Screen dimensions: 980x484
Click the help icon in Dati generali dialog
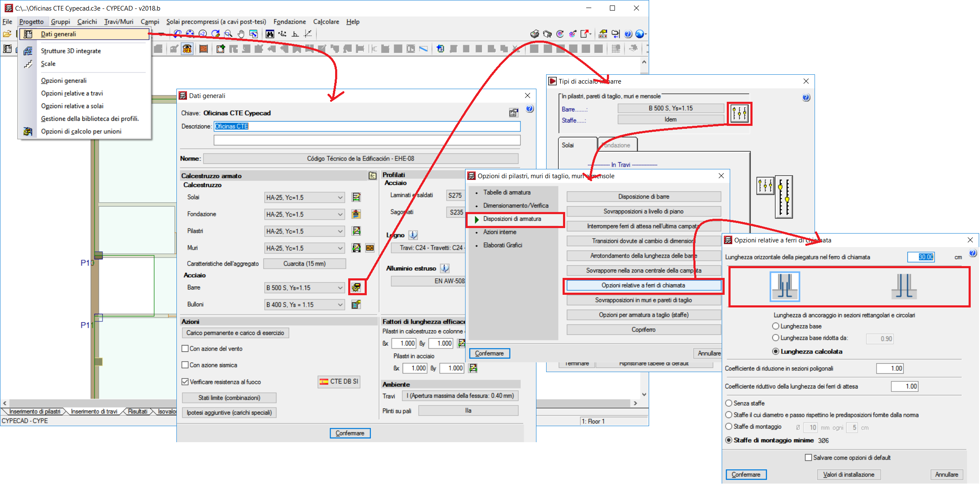tap(530, 109)
